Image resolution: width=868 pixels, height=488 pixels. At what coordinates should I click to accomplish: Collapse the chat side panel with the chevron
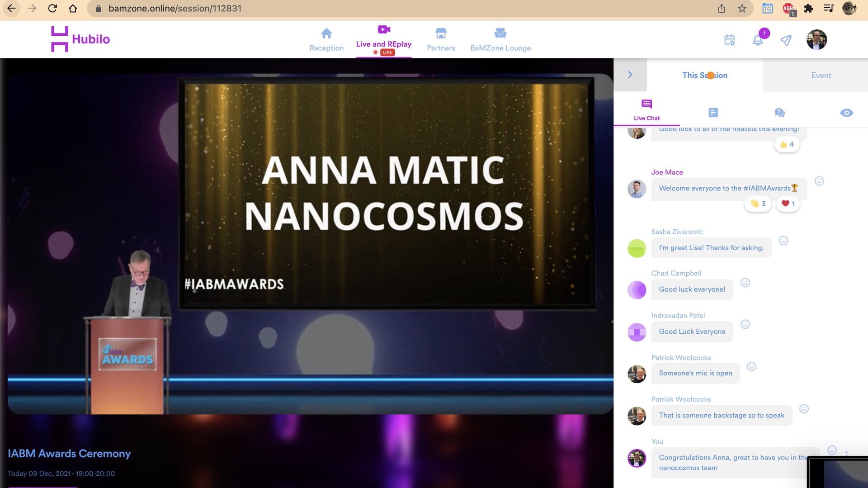630,75
